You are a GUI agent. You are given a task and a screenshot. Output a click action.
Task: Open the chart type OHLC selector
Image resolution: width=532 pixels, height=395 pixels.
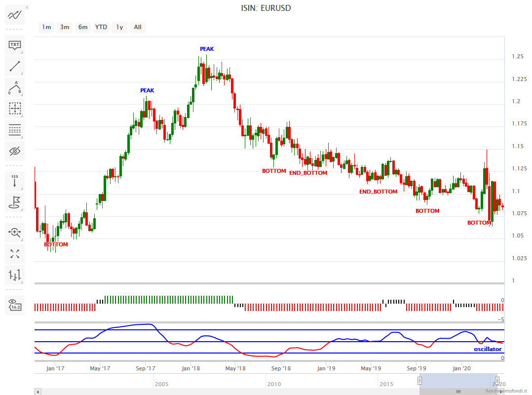pos(15,275)
